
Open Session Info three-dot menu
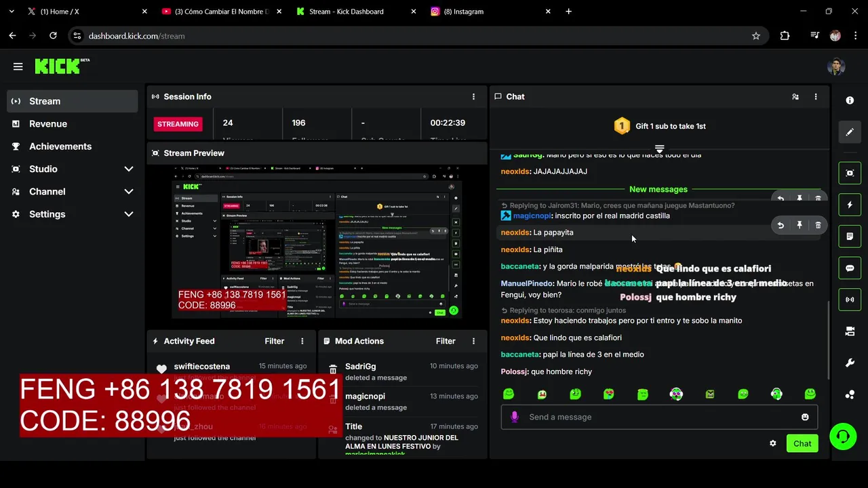click(x=473, y=97)
